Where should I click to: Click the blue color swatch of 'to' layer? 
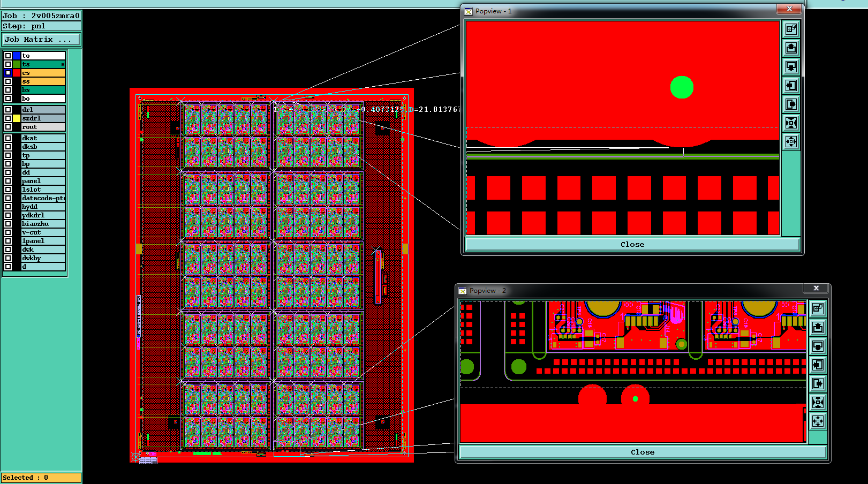(x=17, y=56)
